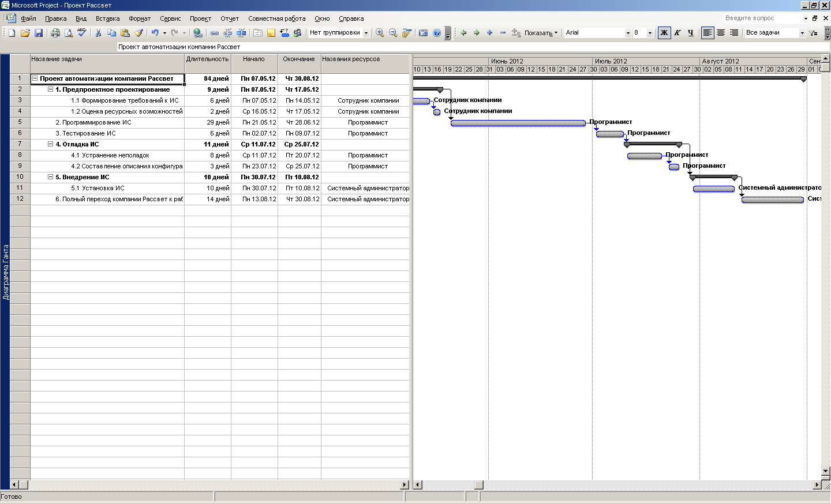Outdent the task with the left green arrow
This screenshot has width=831, height=504.
(463, 33)
